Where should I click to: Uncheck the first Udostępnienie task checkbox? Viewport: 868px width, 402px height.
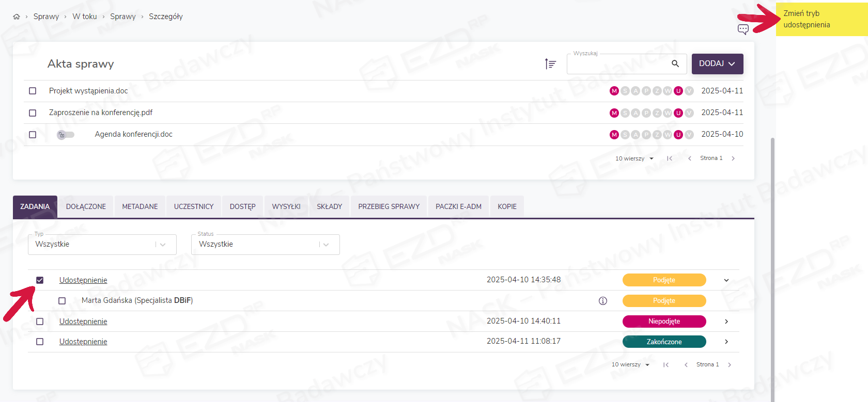(40, 280)
